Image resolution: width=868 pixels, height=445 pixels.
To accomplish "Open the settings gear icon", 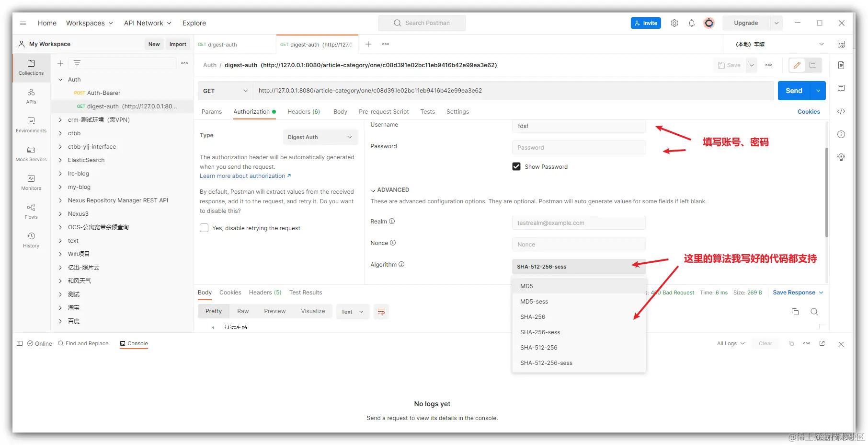I will 674,23.
